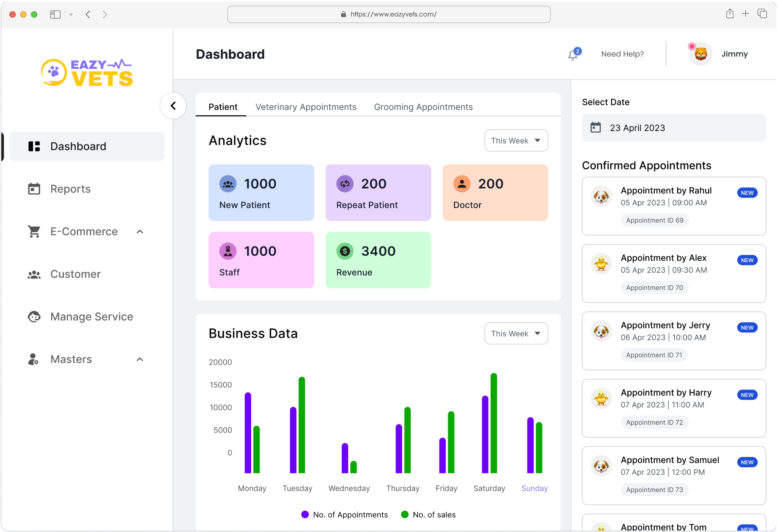Click the dog avatar on Jerry's appointment

pos(601,331)
